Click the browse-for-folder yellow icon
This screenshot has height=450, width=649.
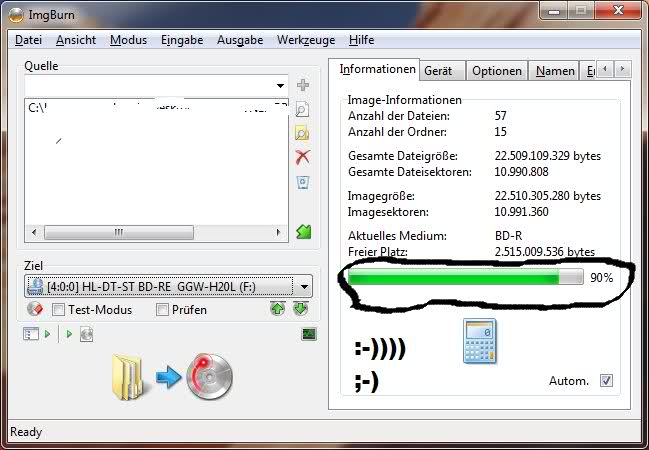[x=302, y=133]
